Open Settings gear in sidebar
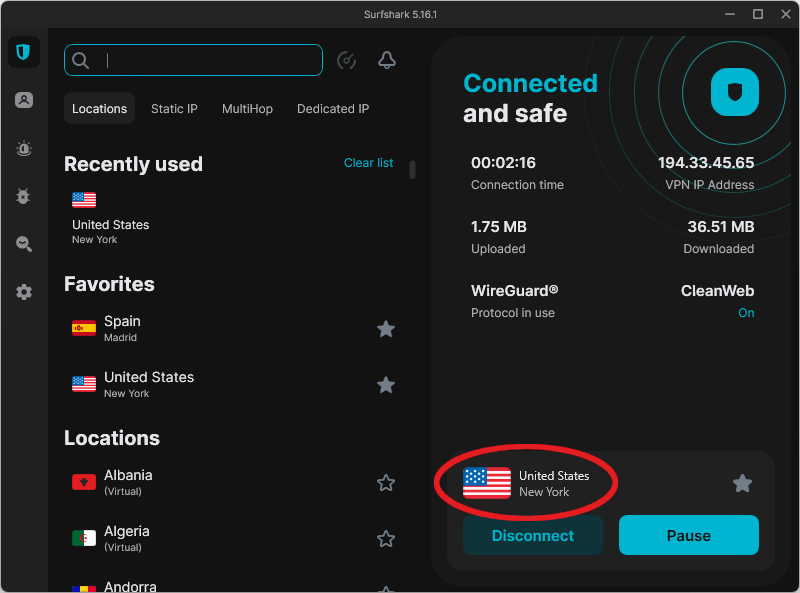 pos(23,292)
